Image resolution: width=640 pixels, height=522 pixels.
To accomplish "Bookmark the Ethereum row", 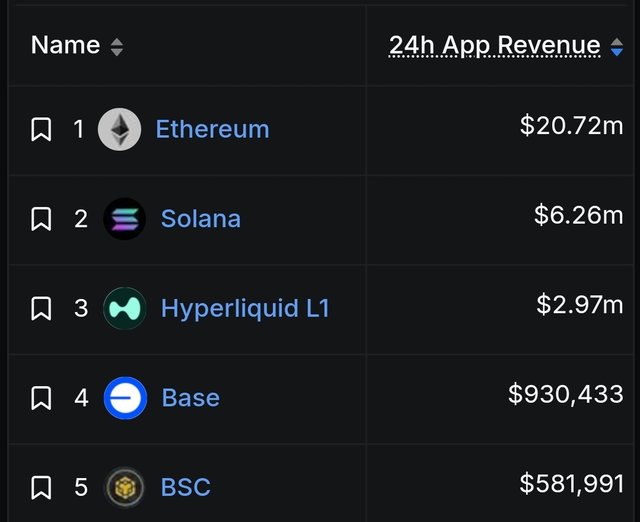I will [41, 129].
